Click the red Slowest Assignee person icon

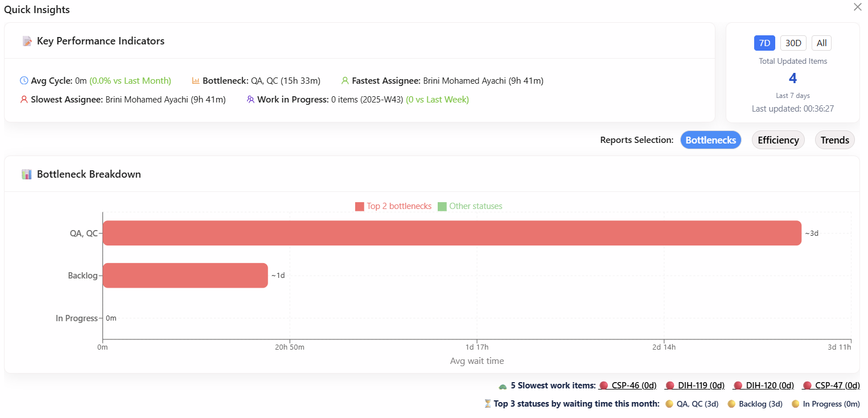[24, 100]
